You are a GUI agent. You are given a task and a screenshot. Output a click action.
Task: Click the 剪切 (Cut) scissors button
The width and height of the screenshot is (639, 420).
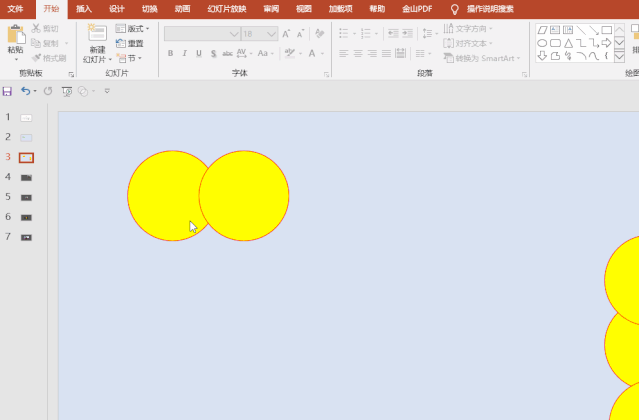point(45,29)
